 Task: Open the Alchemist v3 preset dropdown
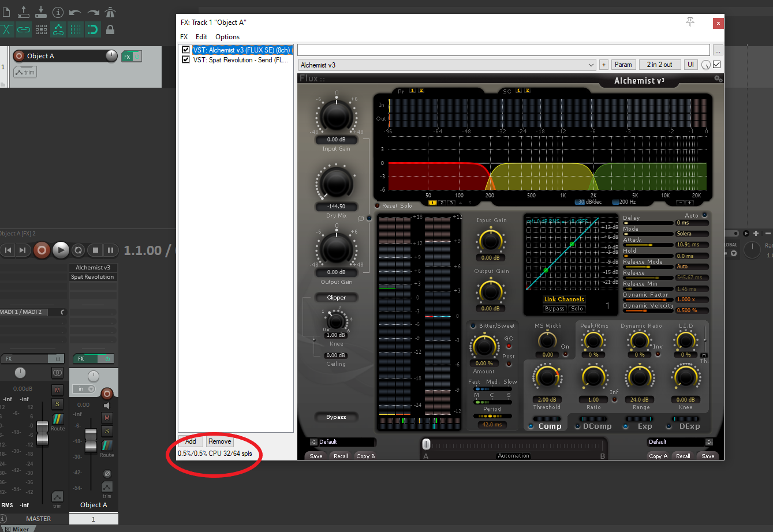[447, 65]
